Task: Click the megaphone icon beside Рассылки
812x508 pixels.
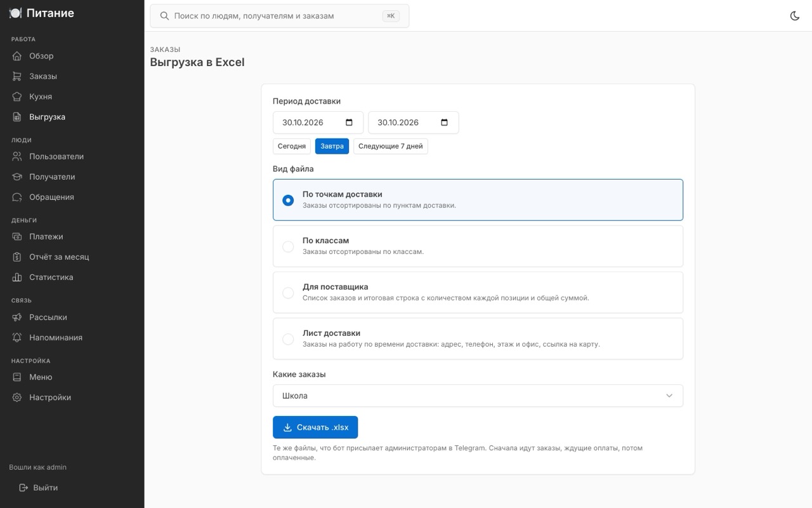Action: 17,317
